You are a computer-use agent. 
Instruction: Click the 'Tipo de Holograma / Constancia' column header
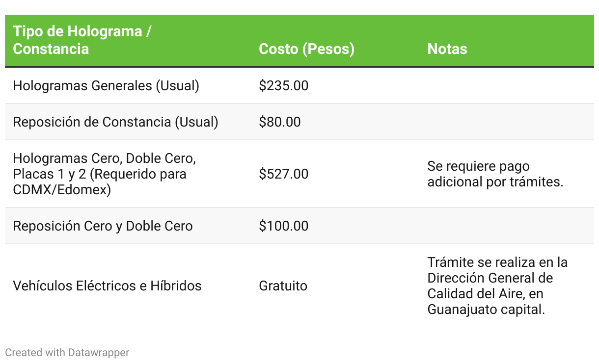[82, 40]
